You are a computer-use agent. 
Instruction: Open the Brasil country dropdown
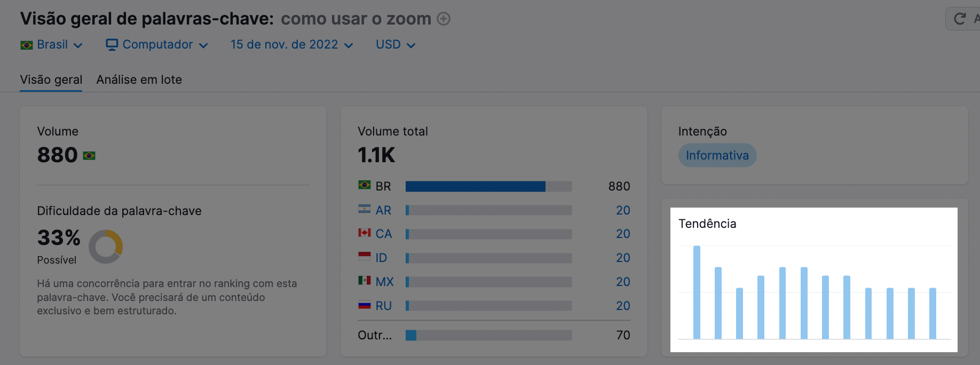pos(52,45)
